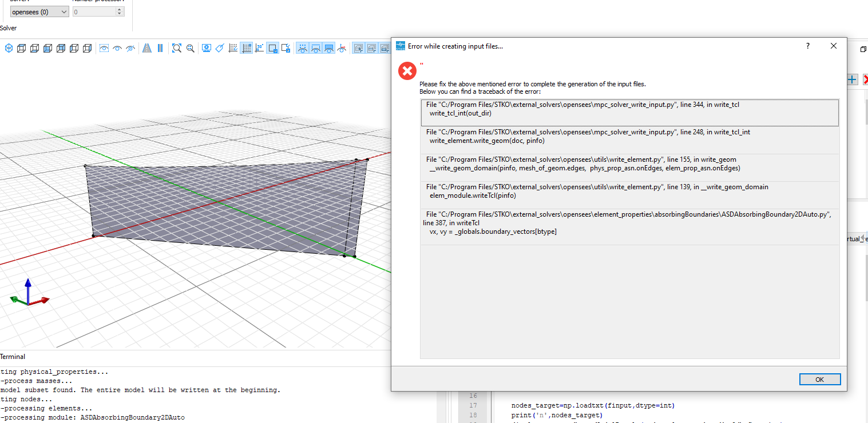Click OK in the error dialog
The height and width of the screenshot is (423, 868).
(820, 380)
